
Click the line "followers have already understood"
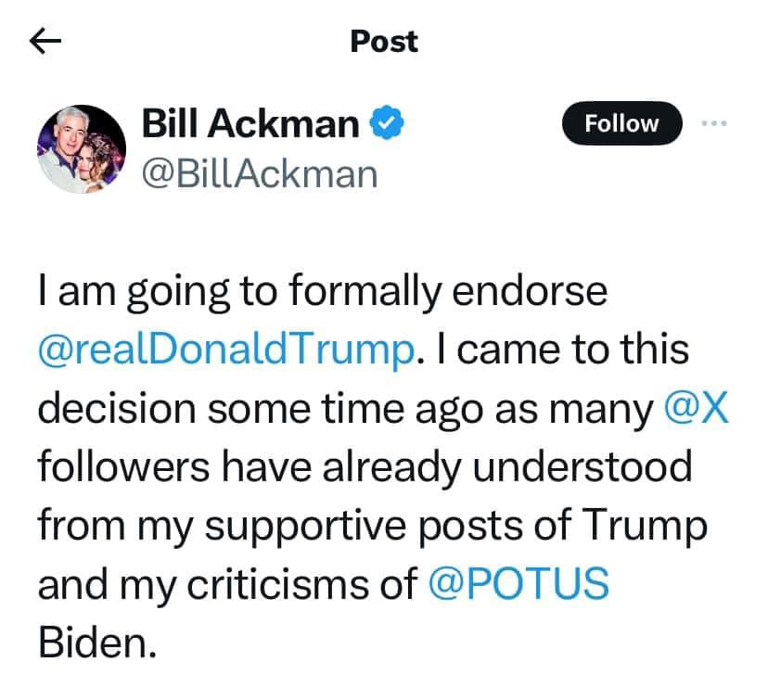[365, 467]
